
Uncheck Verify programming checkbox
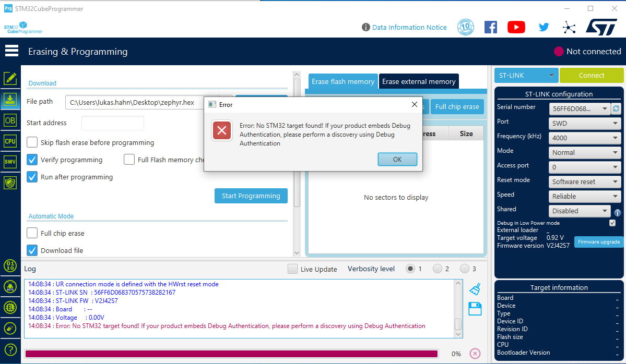(x=32, y=160)
